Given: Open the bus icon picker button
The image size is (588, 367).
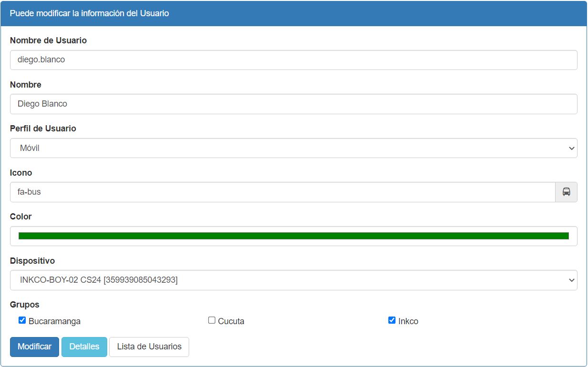Looking at the screenshot, I should [566, 192].
